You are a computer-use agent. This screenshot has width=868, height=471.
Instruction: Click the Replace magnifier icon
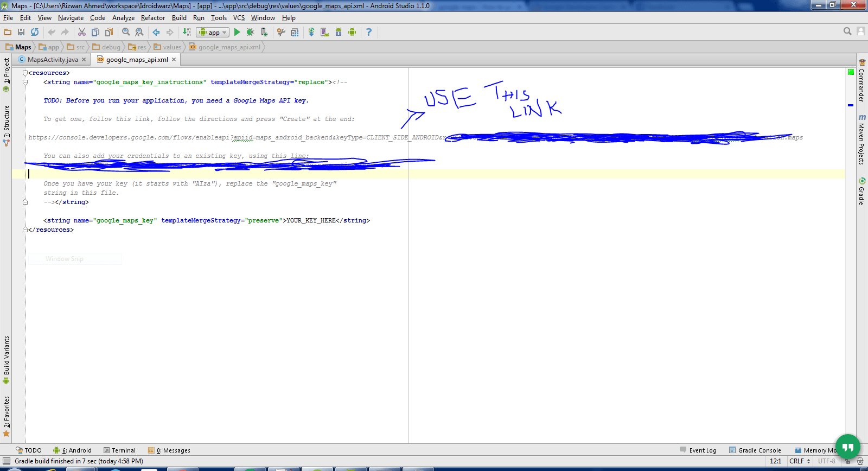click(x=139, y=32)
